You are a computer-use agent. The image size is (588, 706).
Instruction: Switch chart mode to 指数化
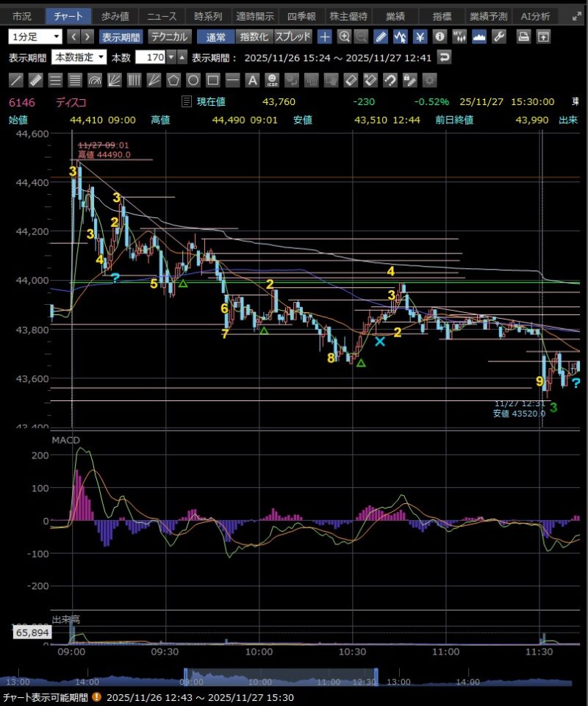pos(255,36)
